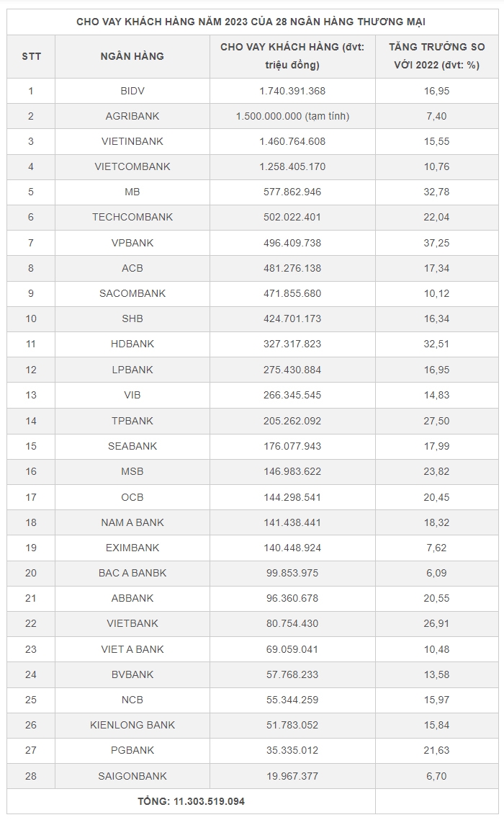The width and height of the screenshot is (504, 820).
Task: Click the SACOMBANK cell
Action: pyautogui.click(x=132, y=293)
